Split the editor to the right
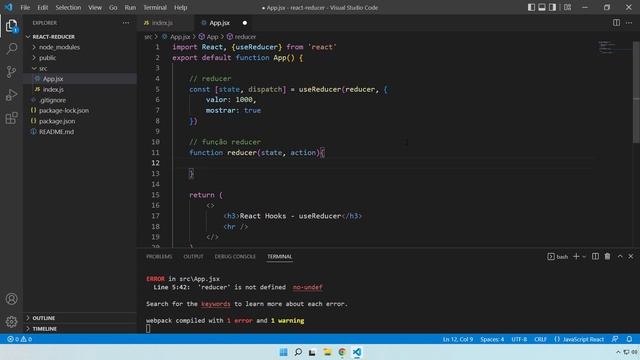The height and width of the screenshot is (360, 640). 616,23
